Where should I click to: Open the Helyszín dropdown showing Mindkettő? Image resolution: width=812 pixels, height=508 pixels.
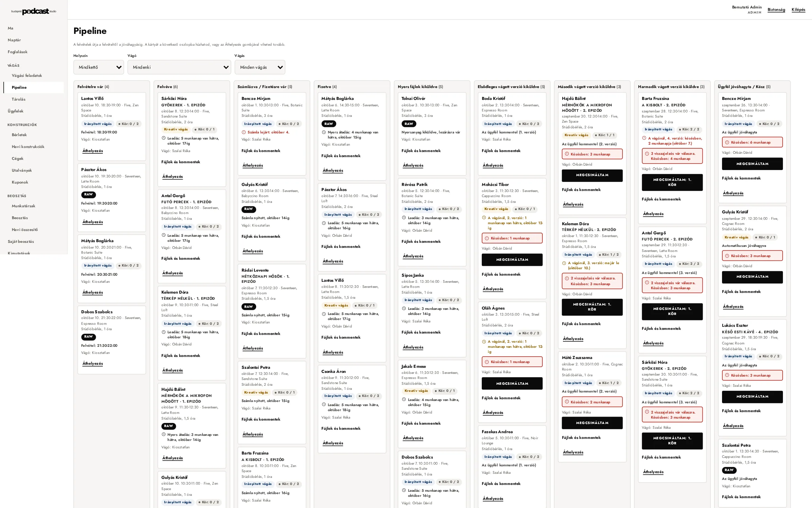click(99, 67)
